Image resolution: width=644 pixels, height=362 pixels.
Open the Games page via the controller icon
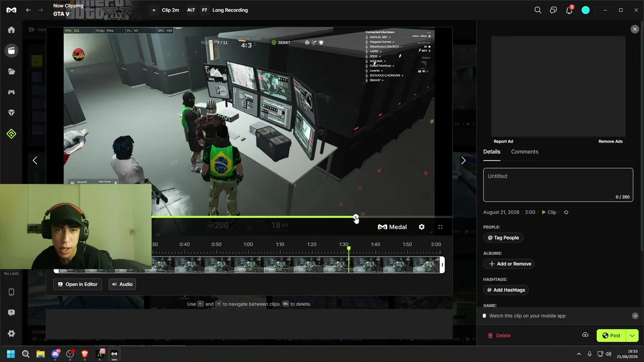pyautogui.click(x=11, y=93)
